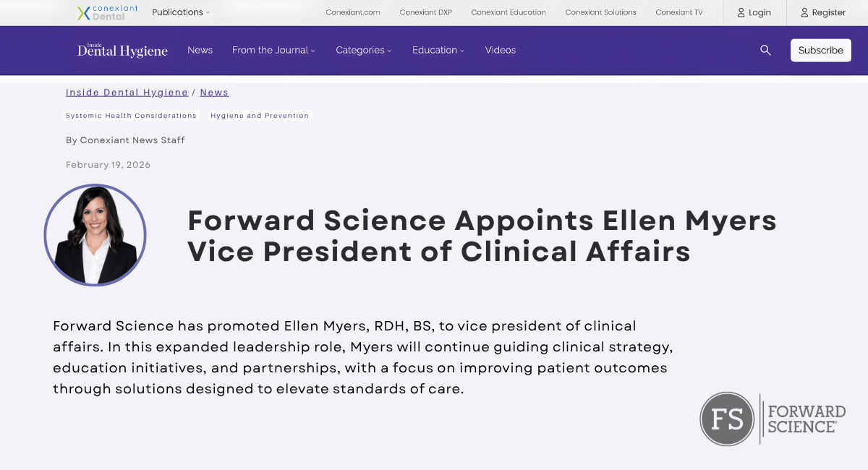868x470 pixels.
Task: Go to the News menu item
Action: point(200,50)
